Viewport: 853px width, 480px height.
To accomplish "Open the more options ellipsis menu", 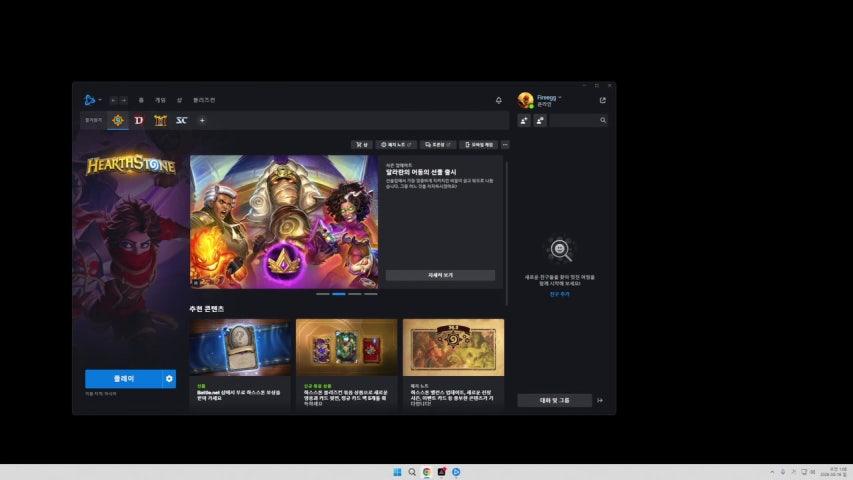I will click(x=505, y=145).
